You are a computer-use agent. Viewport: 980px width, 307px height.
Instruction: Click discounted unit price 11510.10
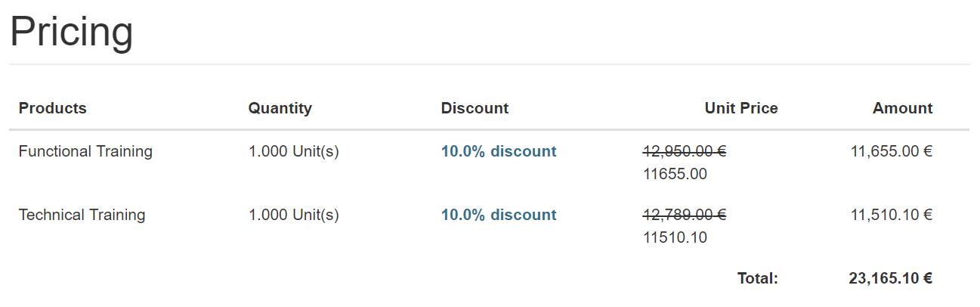[675, 237]
